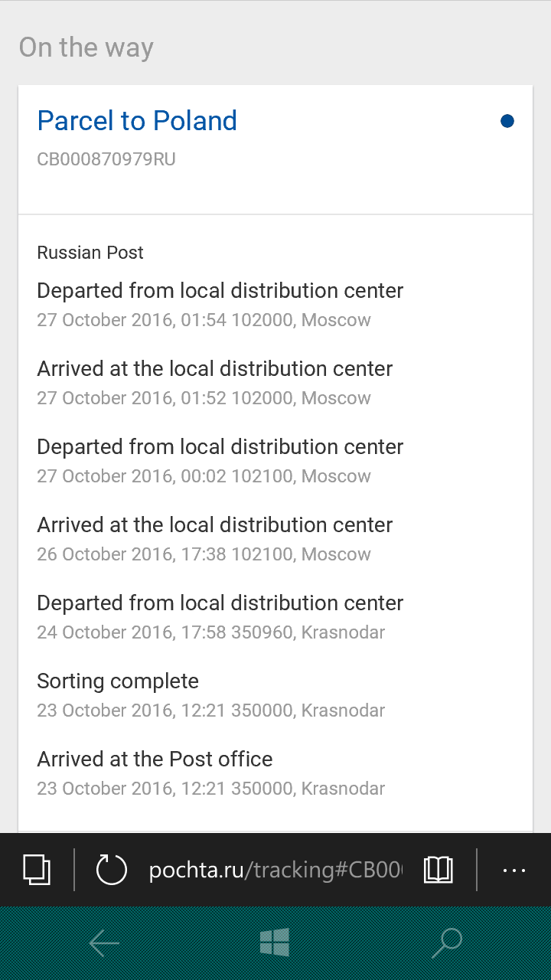Click the On the way heading
551x980 pixels.
pos(86,47)
